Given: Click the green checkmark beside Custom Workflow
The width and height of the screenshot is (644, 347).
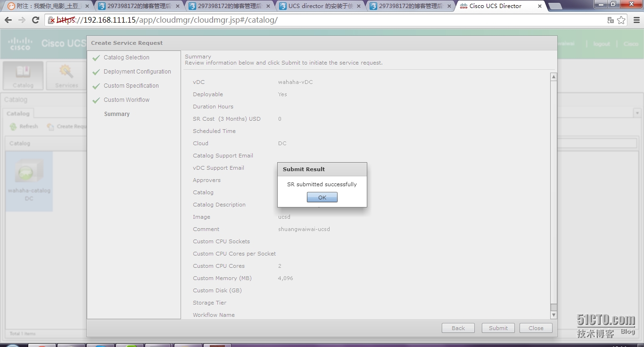Looking at the screenshot, I should click(x=96, y=100).
